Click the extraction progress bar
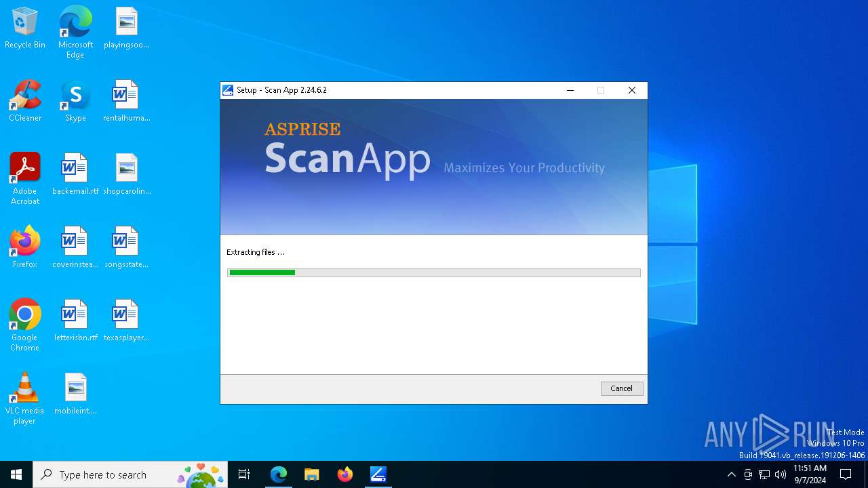The width and height of the screenshot is (868, 488). (x=434, y=272)
